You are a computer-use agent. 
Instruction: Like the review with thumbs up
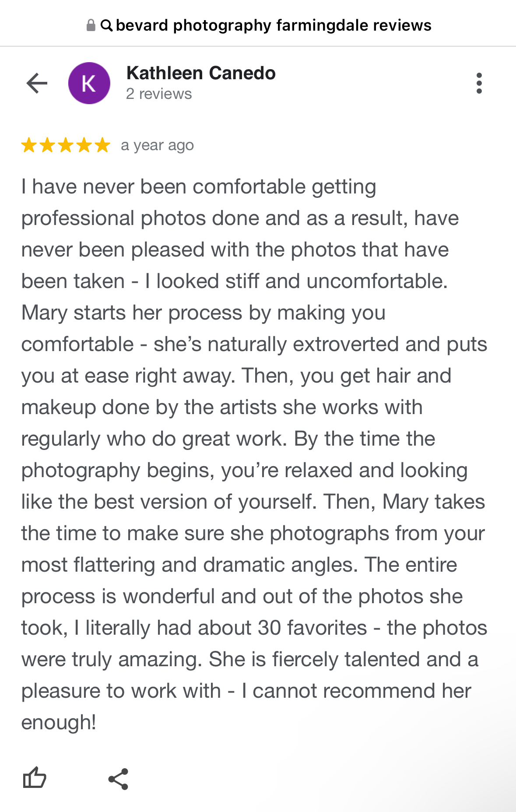click(34, 778)
